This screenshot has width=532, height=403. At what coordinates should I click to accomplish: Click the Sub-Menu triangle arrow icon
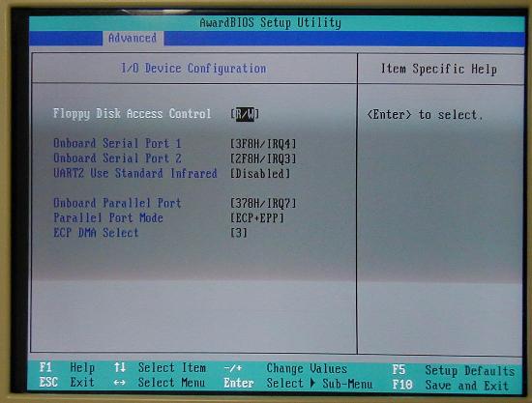(312, 384)
